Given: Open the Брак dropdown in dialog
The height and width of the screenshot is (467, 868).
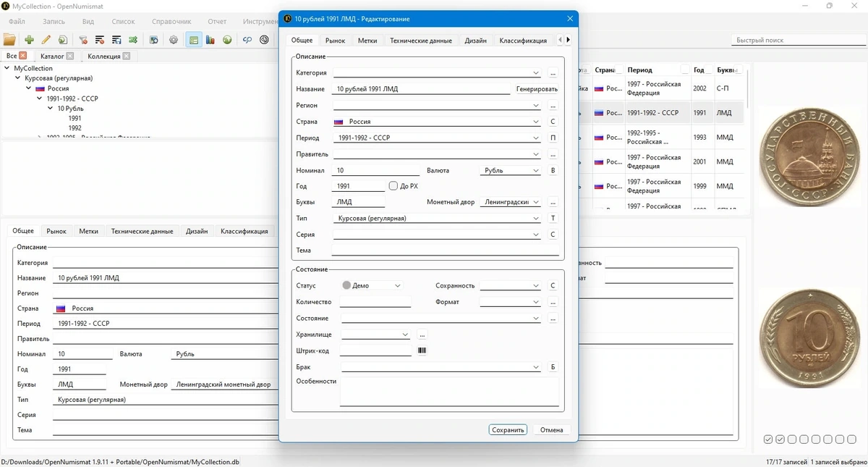Looking at the screenshot, I should point(441,367).
